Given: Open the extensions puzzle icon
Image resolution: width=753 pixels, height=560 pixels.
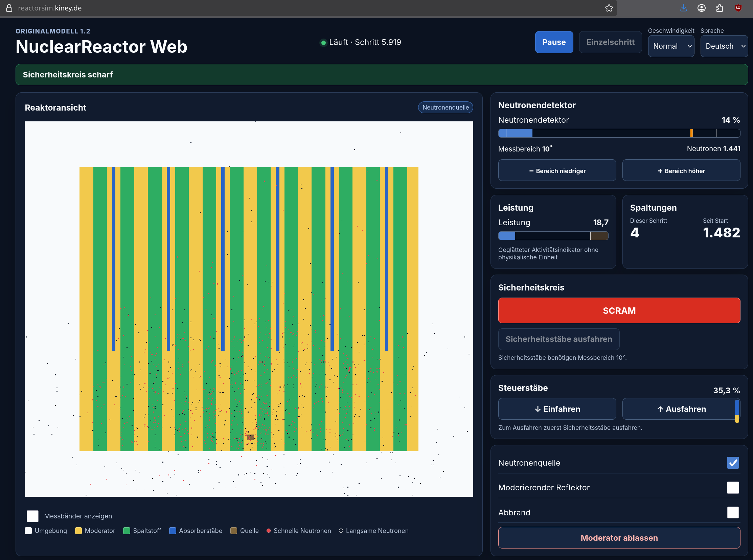Looking at the screenshot, I should point(720,8).
